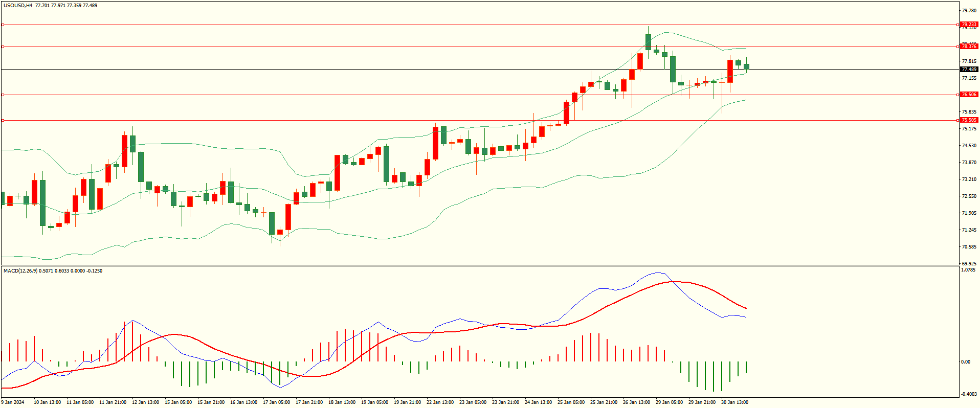Click the 75.175 value on price axis
Viewport: 980px width, 408px height.
[x=969, y=129]
